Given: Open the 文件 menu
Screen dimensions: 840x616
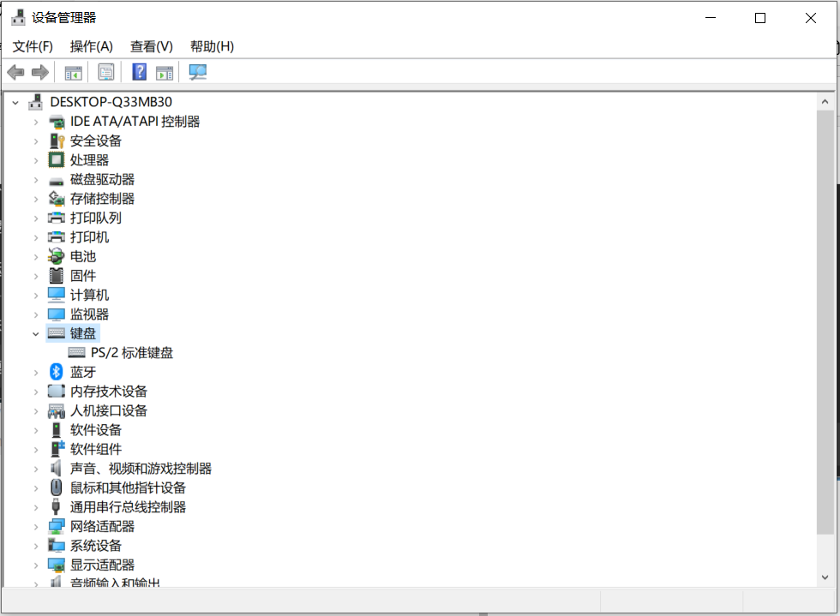Looking at the screenshot, I should pyautogui.click(x=33, y=46).
